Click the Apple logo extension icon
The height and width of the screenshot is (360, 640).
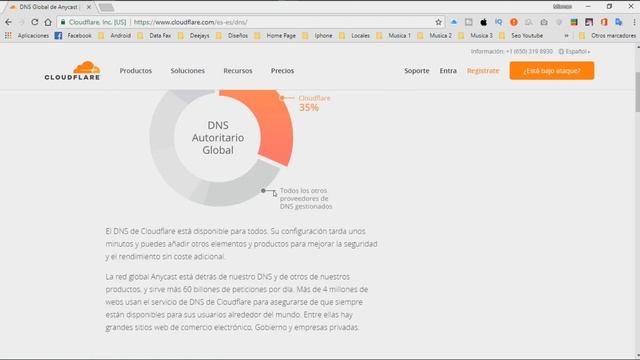coord(484,22)
